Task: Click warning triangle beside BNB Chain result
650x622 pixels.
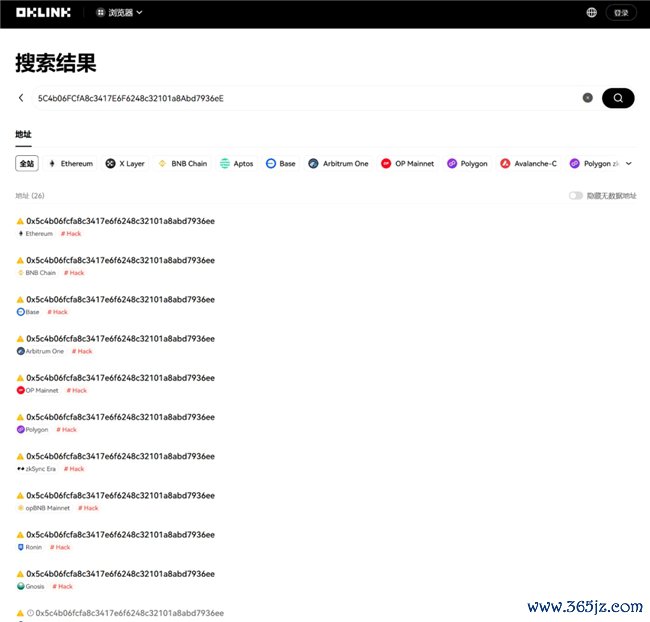Action: pos(20,260)
